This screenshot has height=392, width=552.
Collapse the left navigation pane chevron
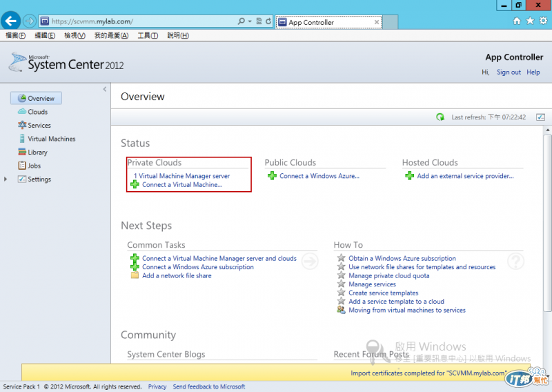point(105,89)
